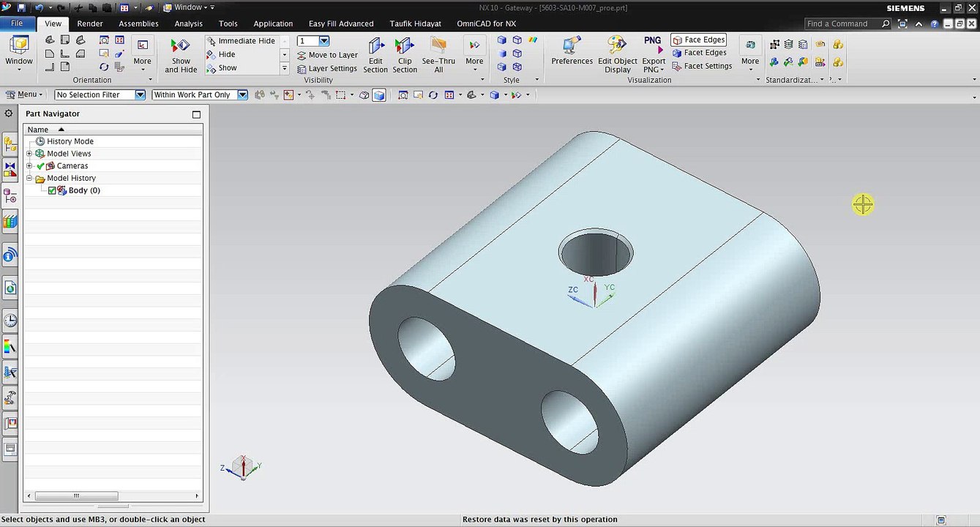Open the Assembly Navigator sidebar tab
980x527 pixels.
pyautogui.click(x=10, y=143)
